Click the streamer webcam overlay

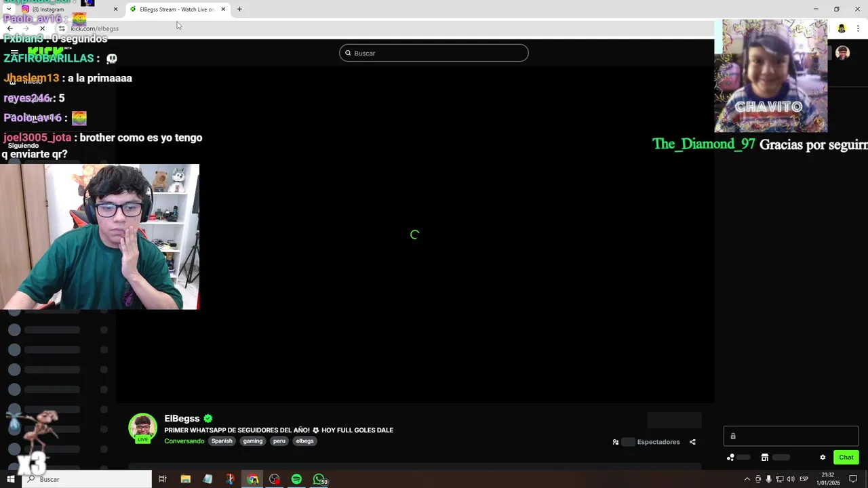coord(100,237)
